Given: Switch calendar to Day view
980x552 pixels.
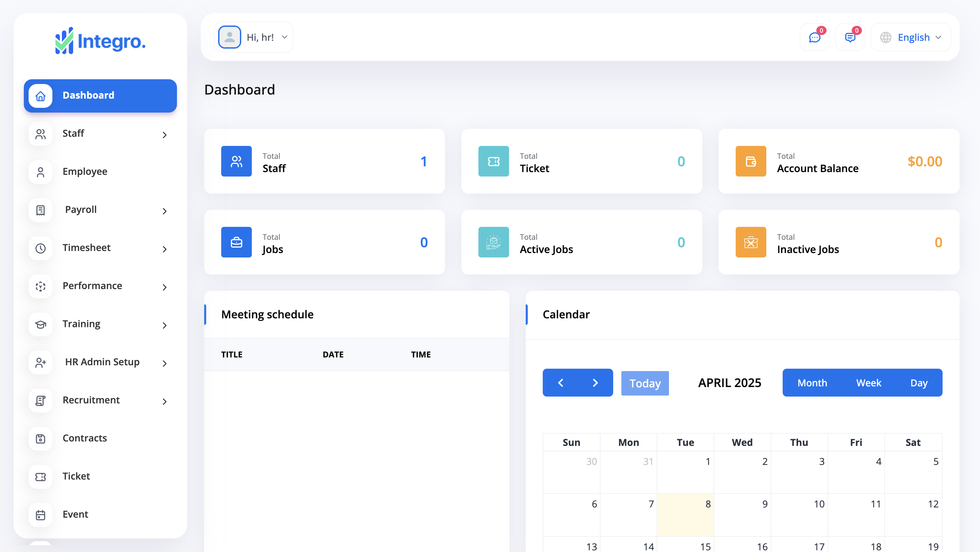Looking at the screenshot, I should [x=918, y=383].
